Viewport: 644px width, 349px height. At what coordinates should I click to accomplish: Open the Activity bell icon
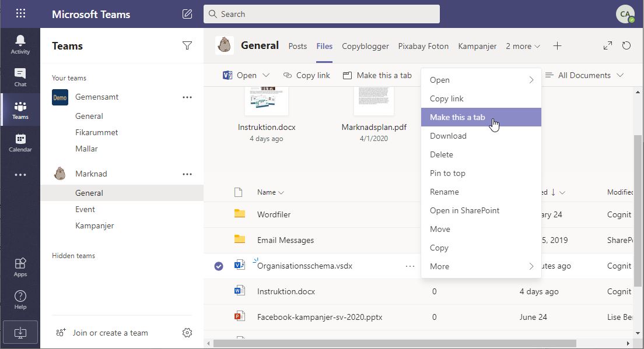coord(20,44)
